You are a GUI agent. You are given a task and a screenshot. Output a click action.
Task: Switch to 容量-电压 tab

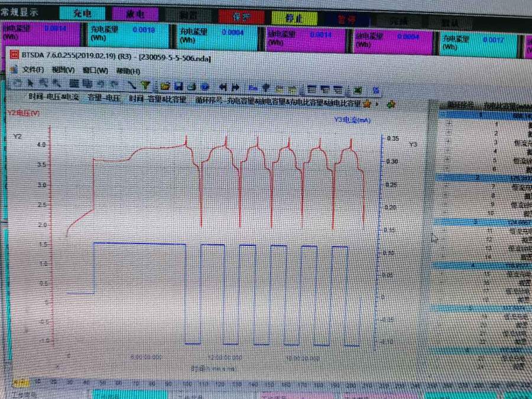104,98
